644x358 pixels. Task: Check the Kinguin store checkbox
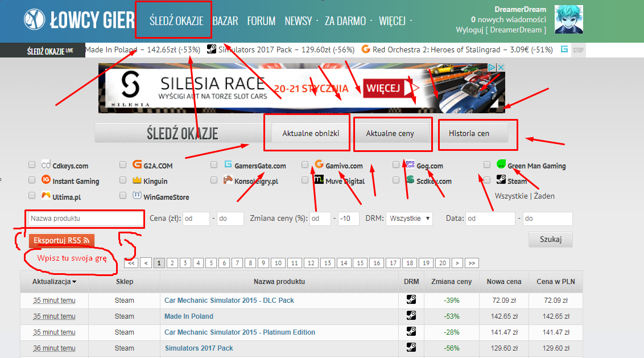tap(123, 180)
